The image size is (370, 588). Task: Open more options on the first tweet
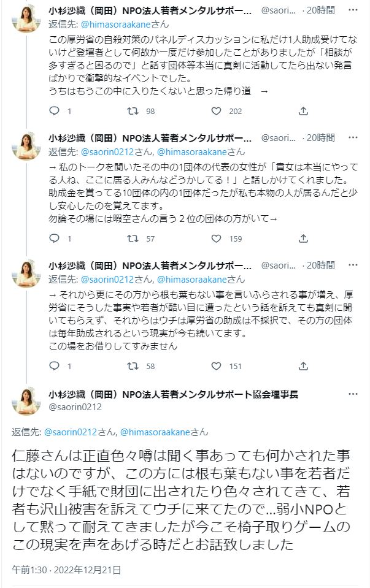click(x=353, y=11)
